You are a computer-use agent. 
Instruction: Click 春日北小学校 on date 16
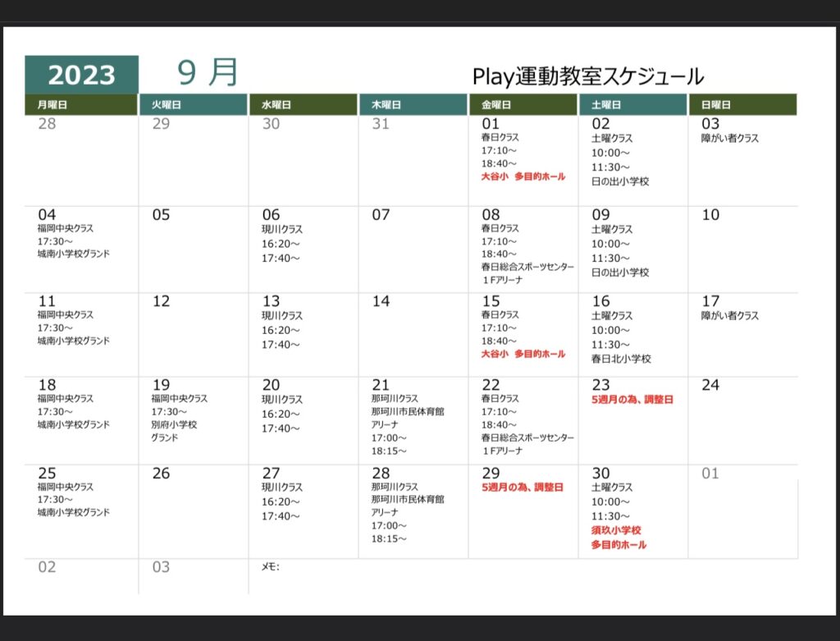(x=621, y=359)
